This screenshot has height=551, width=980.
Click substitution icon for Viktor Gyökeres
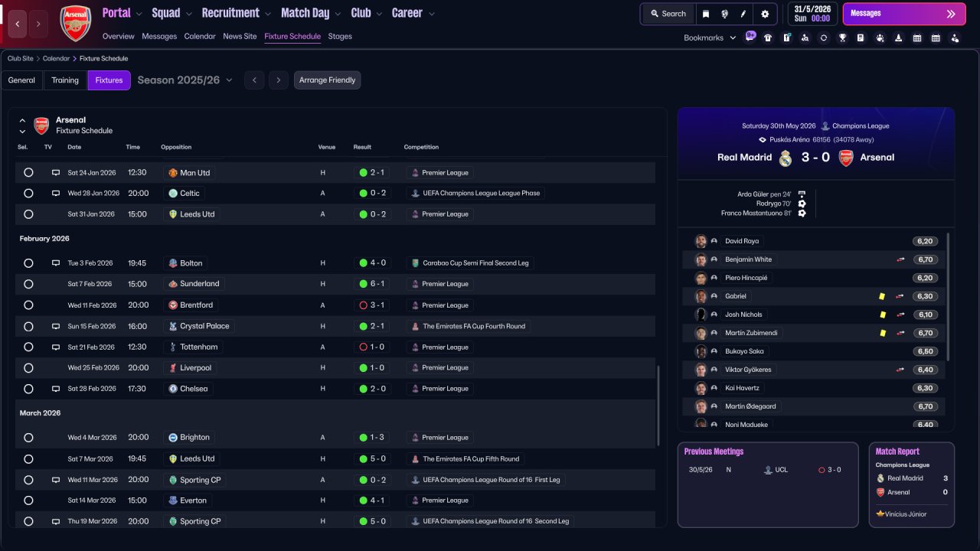point(900,370)
